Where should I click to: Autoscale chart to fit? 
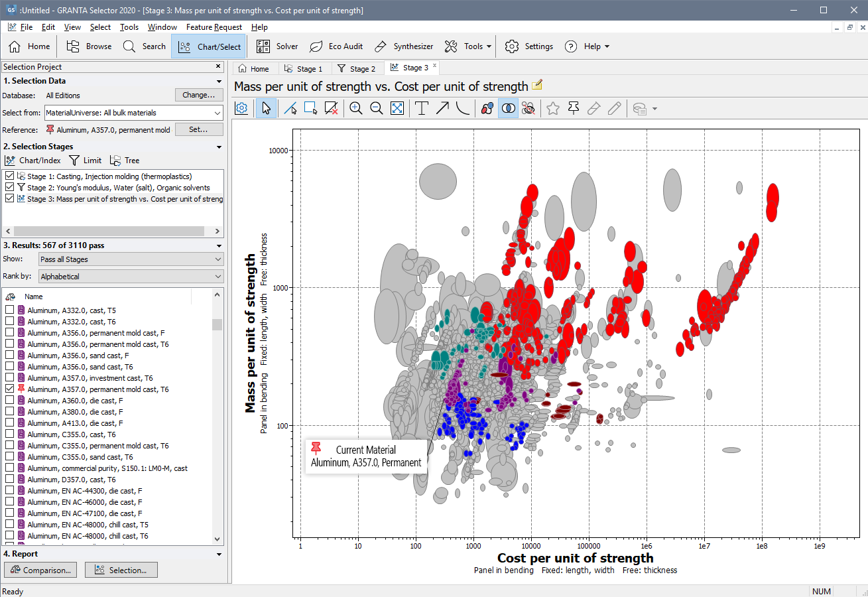click(397, 108)
